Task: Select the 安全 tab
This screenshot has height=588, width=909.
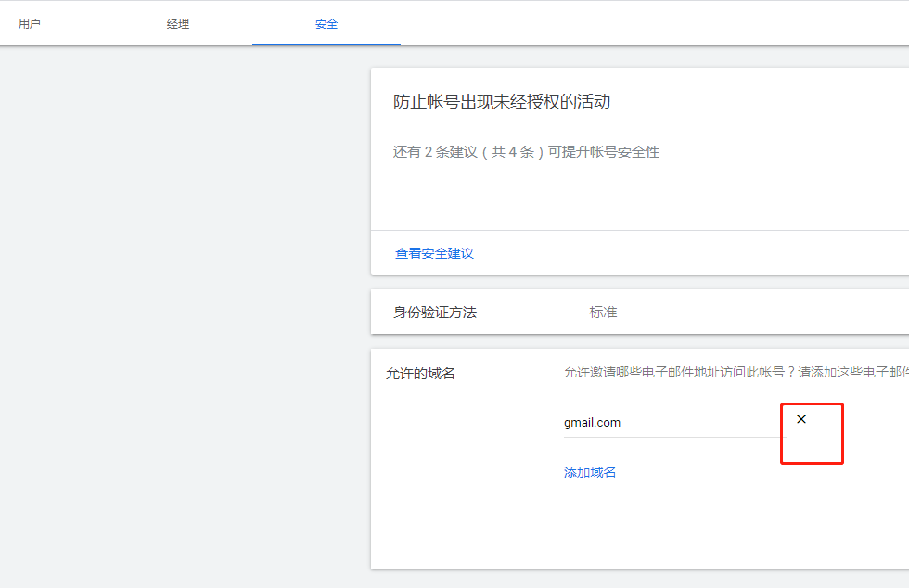Action: pos(326,24)
